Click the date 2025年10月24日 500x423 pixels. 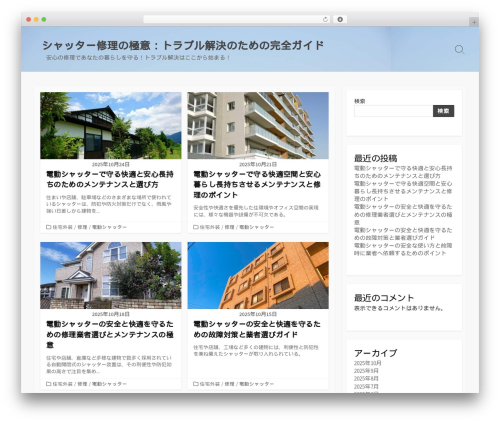click(111, 164)
